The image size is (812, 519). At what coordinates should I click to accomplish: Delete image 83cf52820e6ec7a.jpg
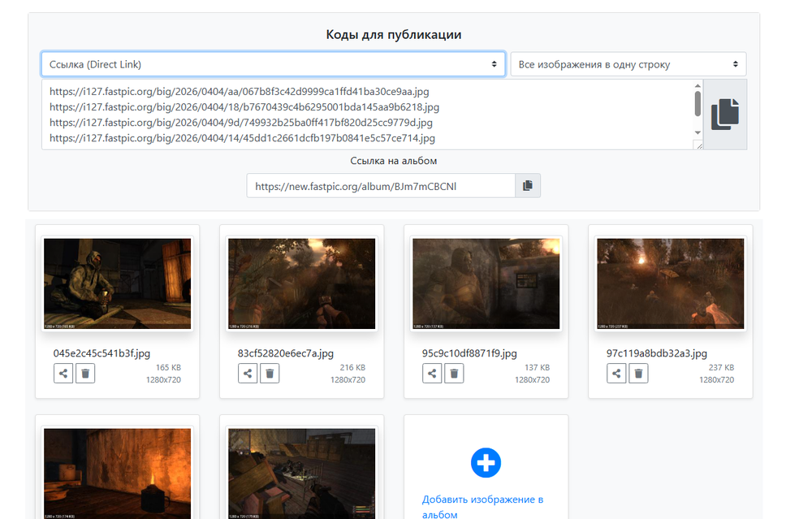270,373
